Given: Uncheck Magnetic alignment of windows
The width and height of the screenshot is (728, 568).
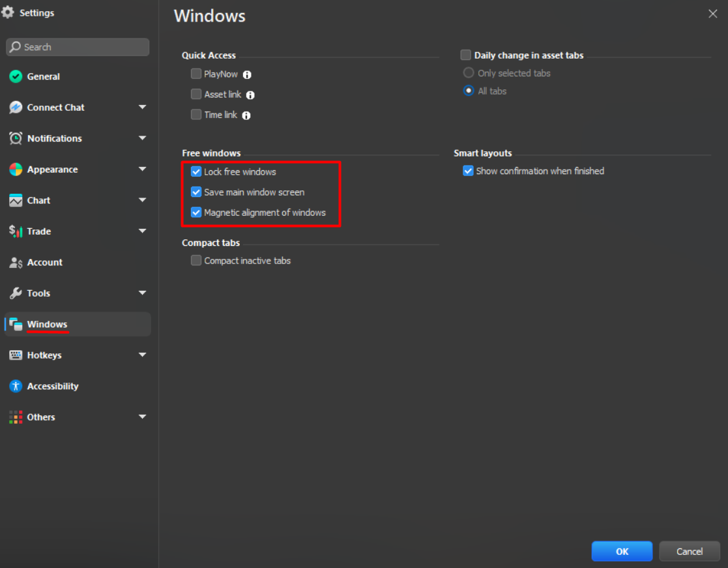Looking at the screenshot, I should [x=196, y=213].
